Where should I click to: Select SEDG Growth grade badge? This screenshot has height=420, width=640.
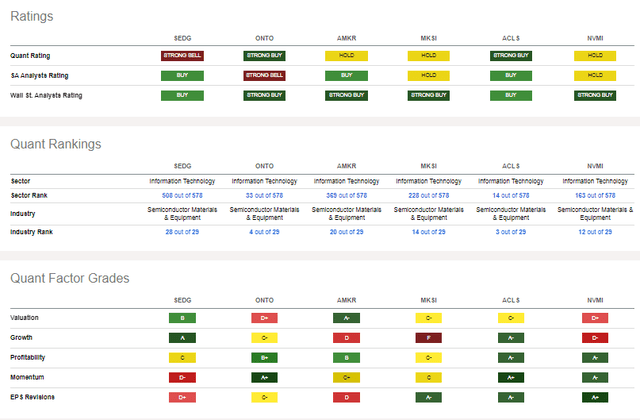(182, 338)
